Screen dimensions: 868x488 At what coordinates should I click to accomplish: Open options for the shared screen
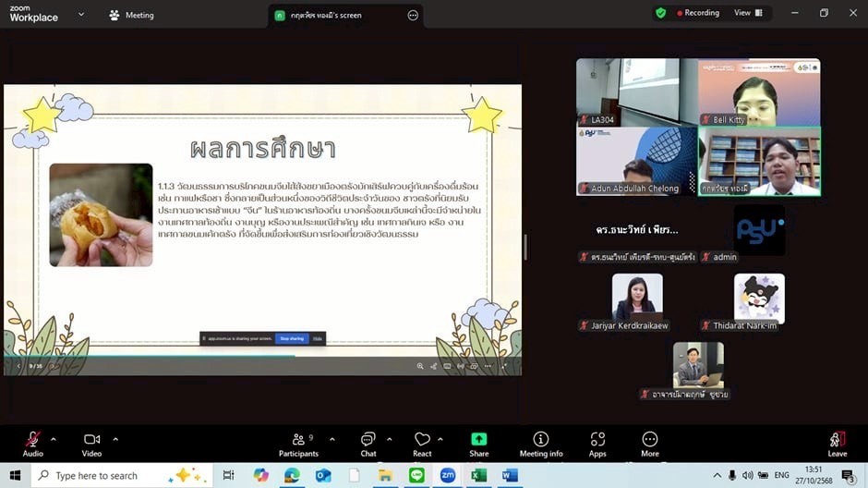click(x=413, y=15)
